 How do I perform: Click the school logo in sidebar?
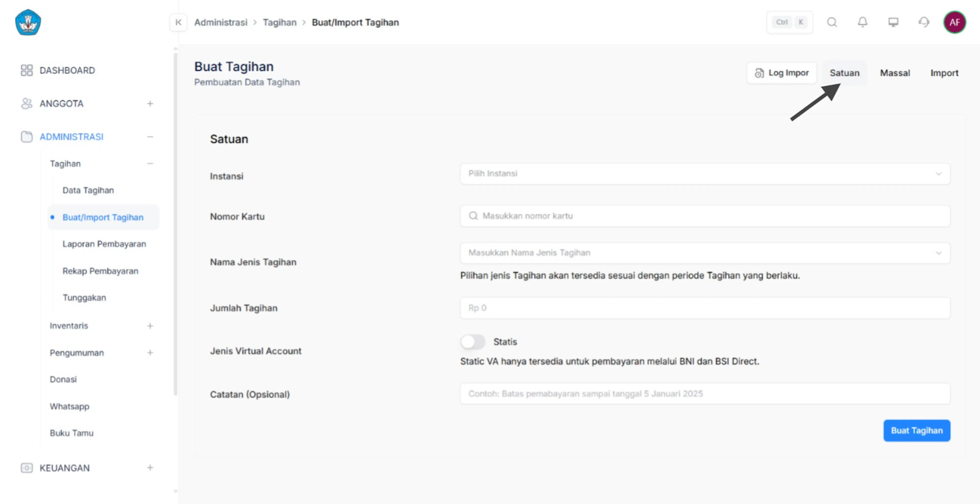tap(28, 22)
